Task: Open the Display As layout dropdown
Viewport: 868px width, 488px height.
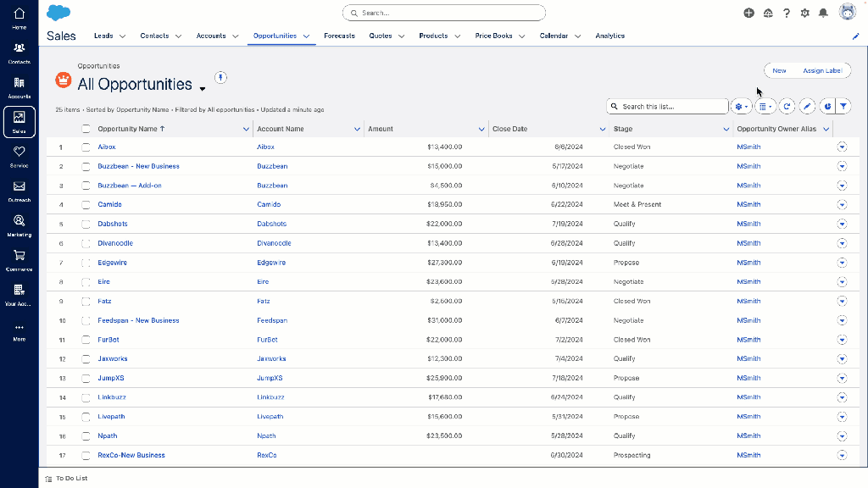Action: click(762, 106)
